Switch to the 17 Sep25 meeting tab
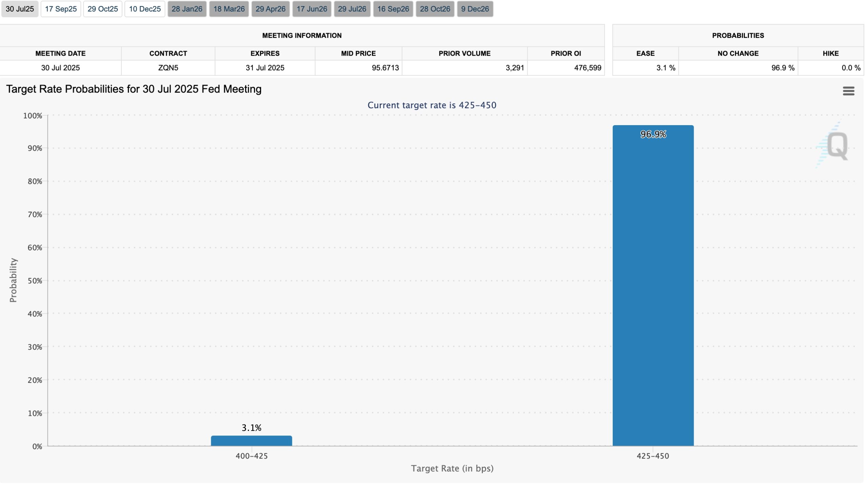Viewport: 868px width, 484px height. (61, 9)
